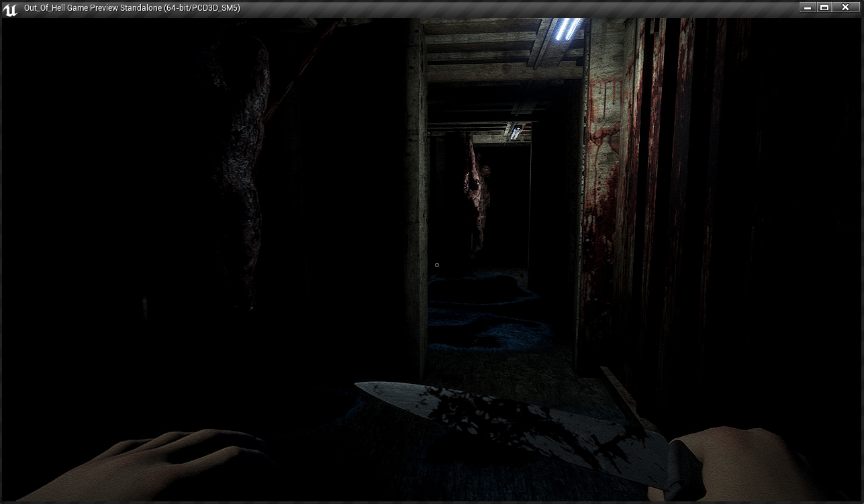Click the Out_Of_Hell Game Preview title text
This screenshot has height=504, width=864.
132,8
